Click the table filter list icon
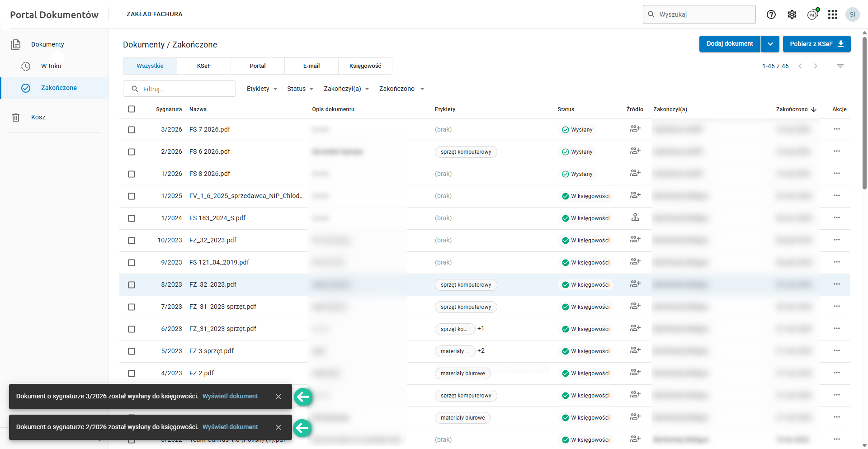The image size is (868, 449). coord(840,66)
